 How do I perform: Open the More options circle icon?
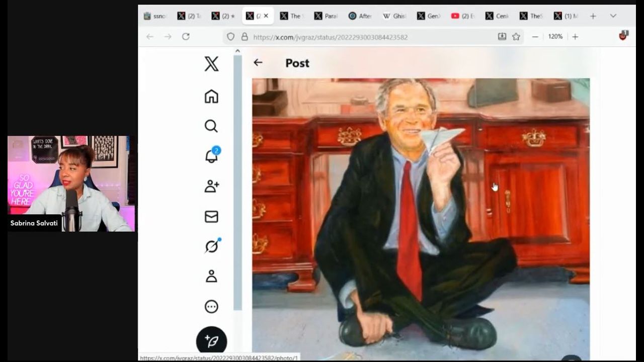211,307
